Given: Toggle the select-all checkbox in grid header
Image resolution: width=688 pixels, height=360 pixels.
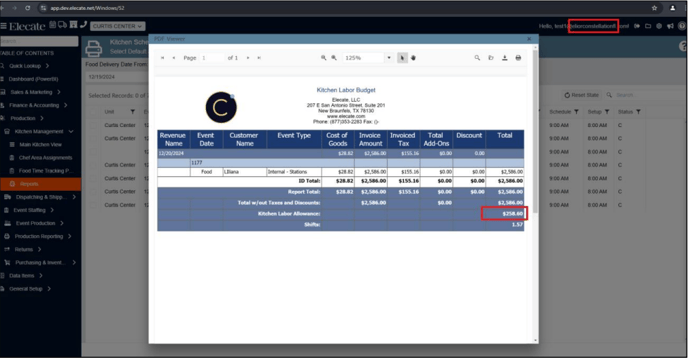Looking at the screenshot, I should point(93,112).
